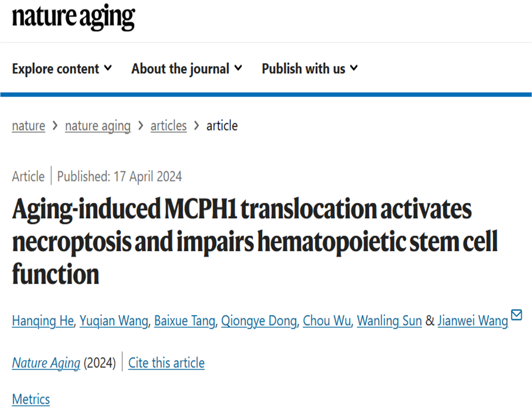Click the chevron beside Explore content

point(108,68)
